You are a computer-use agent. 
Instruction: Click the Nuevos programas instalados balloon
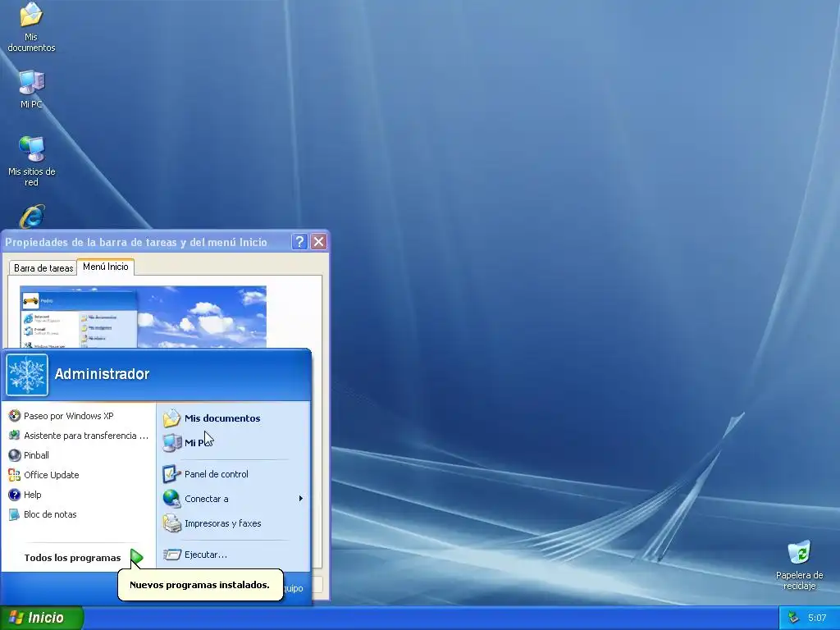click(x=200, y=584)
